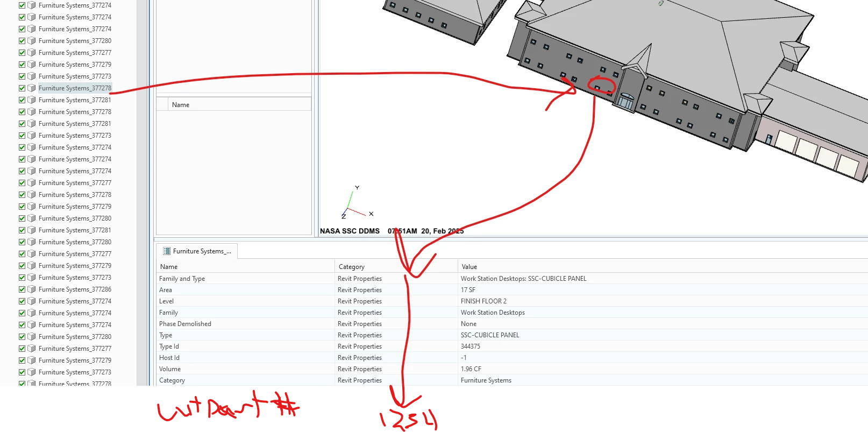
Task: Click the Name header in properties table
Action: [246, 267]
